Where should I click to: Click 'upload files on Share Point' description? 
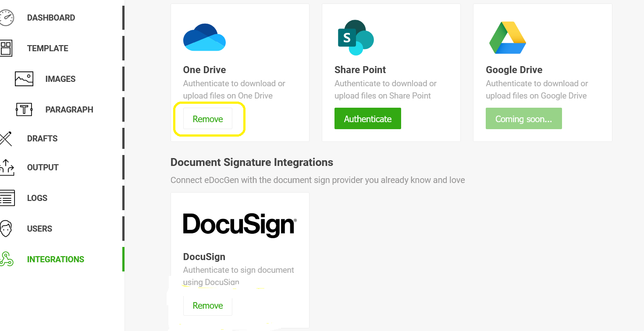click(383, 95)
